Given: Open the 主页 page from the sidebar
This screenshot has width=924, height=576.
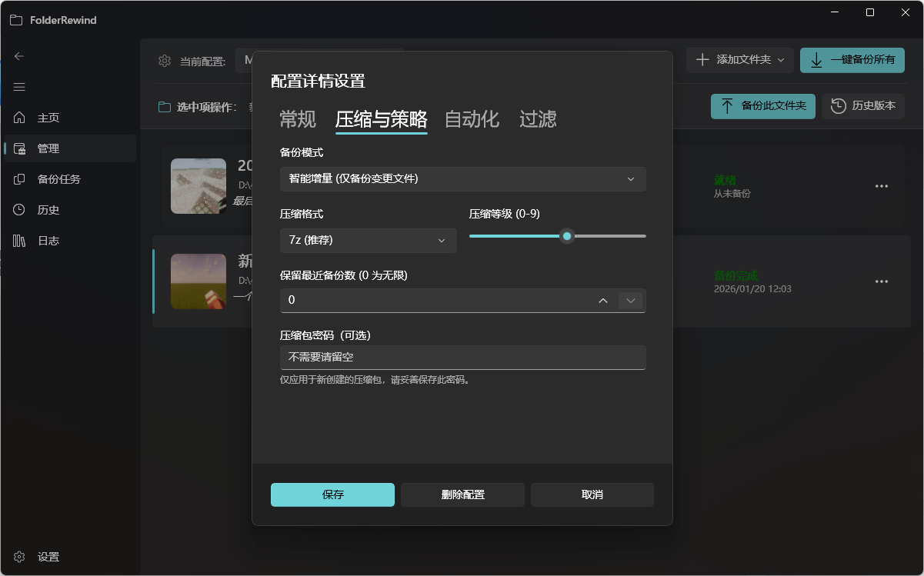Looking at the screenshot, I should (48, 117).
